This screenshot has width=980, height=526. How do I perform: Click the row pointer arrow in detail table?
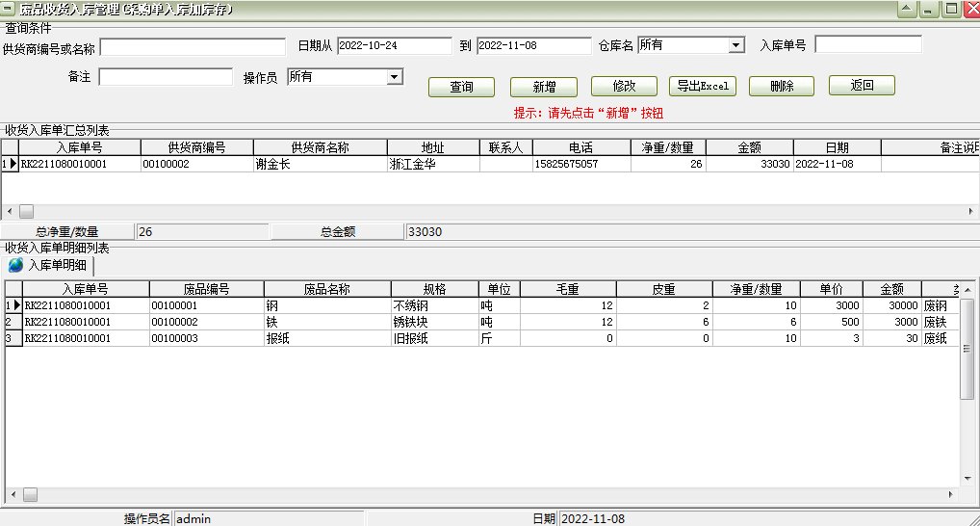tap(17, 305)
